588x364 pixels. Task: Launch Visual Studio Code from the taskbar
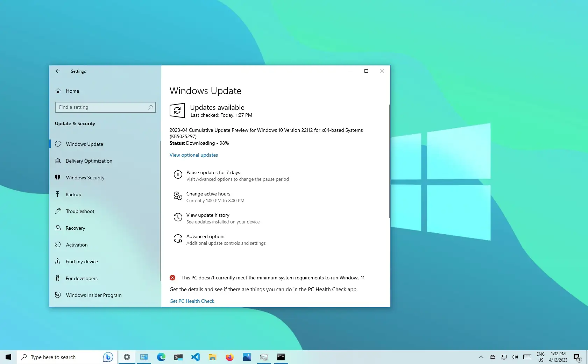[x=195, y=357]
